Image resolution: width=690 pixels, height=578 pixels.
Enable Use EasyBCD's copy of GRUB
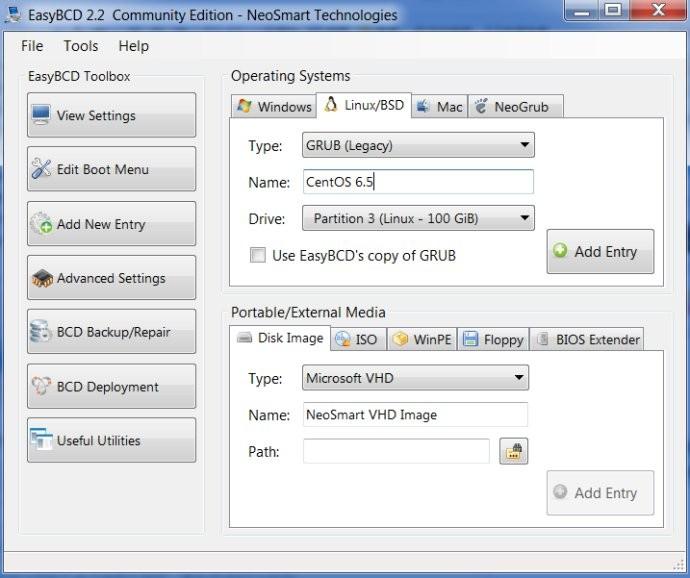coord(258,255)
